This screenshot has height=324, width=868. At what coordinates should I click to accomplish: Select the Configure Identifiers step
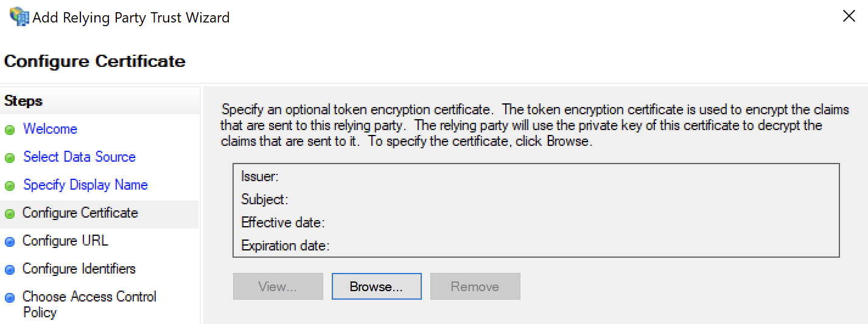[x=79, y=269]
